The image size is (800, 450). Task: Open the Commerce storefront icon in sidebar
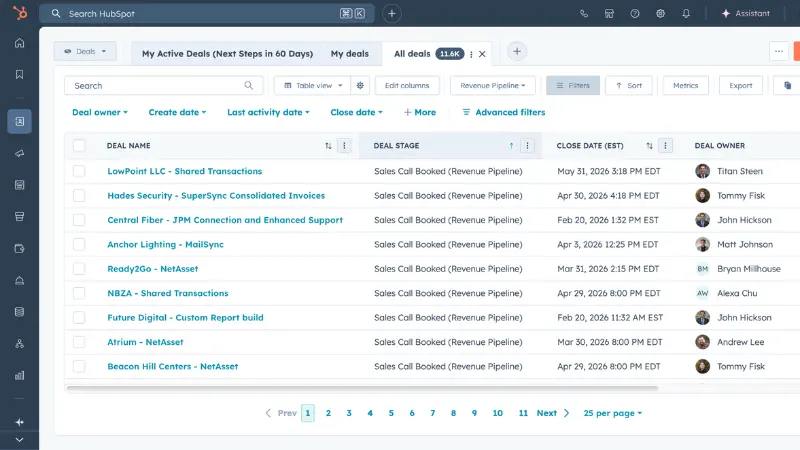[19, 217]
